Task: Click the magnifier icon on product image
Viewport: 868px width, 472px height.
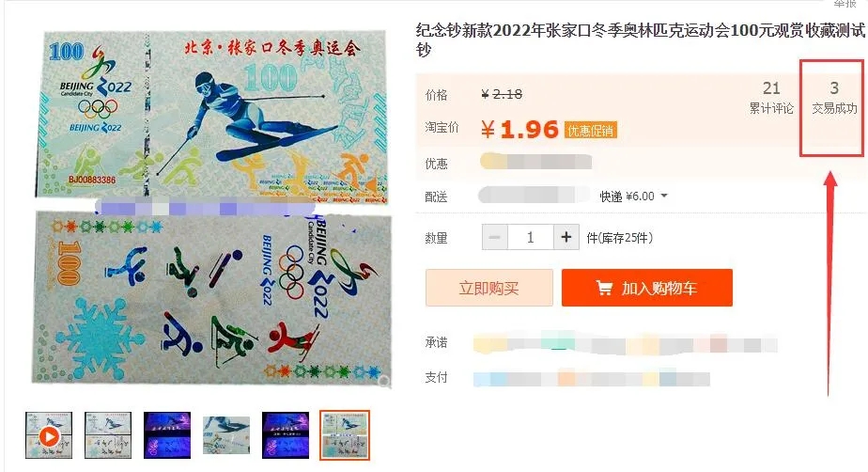Action: [x=383, y=381]
